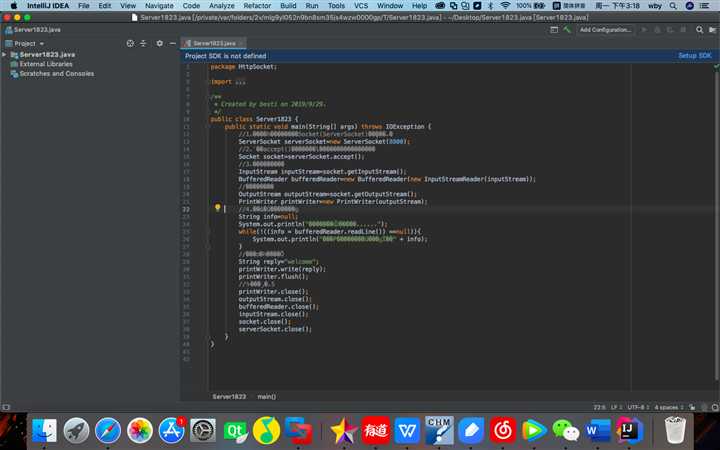This screenshot has height=450, width=720.
Task: Click the locate/scroll-from-source target icon
Action: [x=130, y=43]
